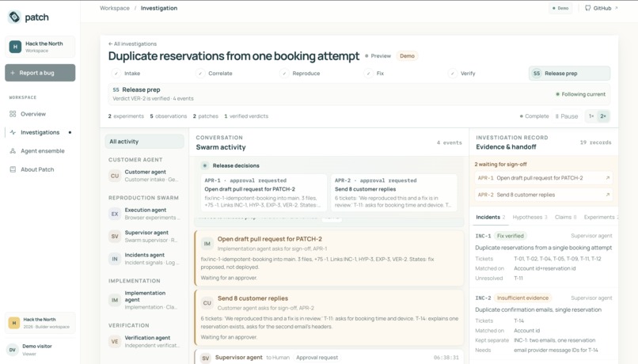
Task: Open Overview in the sidebar
Action: (40, 114)
